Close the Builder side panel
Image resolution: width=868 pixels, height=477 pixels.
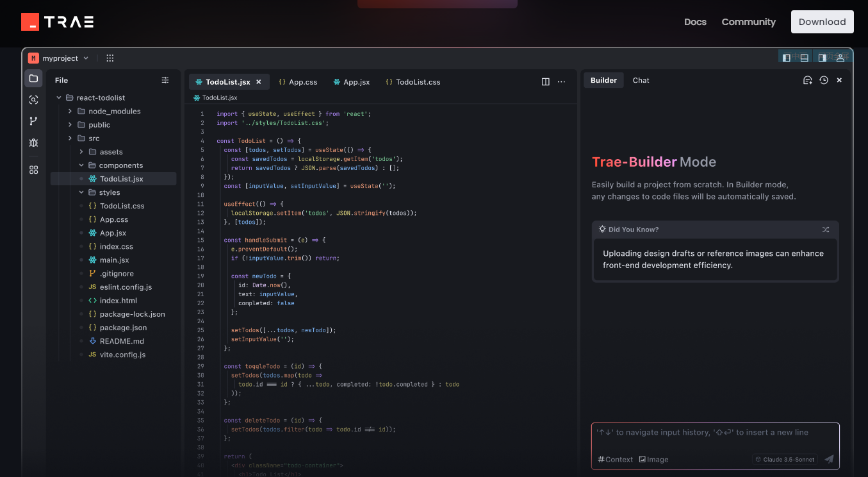coord(839,80)
